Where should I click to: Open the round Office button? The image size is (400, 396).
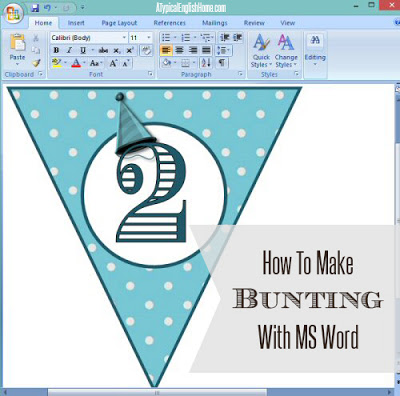[13, 13]
